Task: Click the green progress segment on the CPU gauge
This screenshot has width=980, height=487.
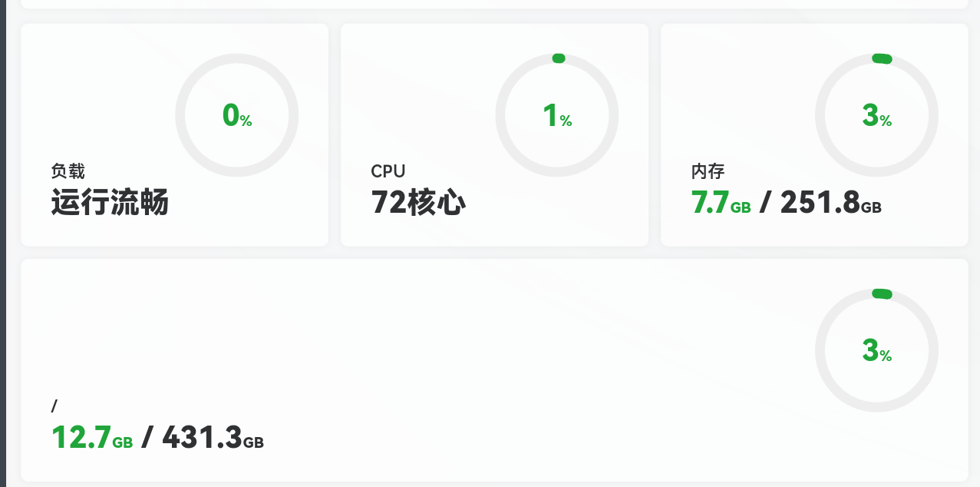Action: click(558, 58)
